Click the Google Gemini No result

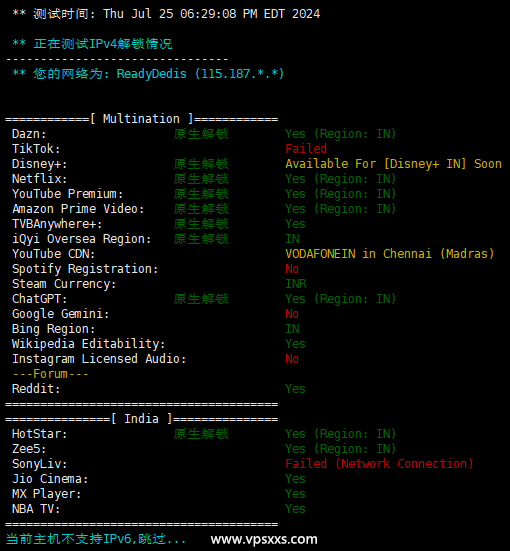(292, 314)
